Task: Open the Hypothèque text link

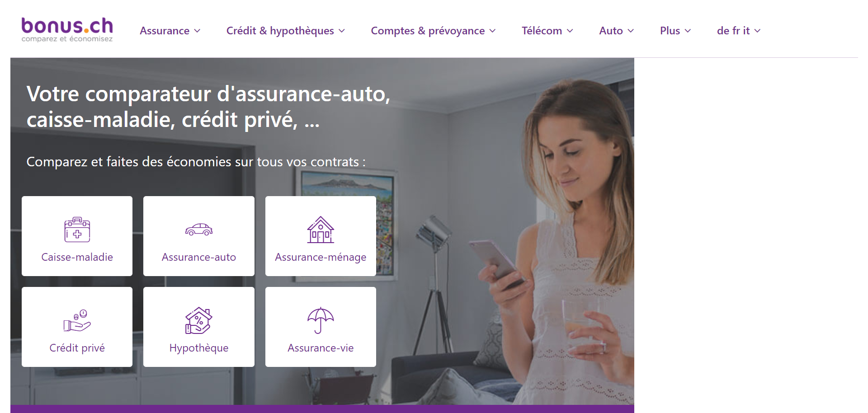Action: (199, 348)
